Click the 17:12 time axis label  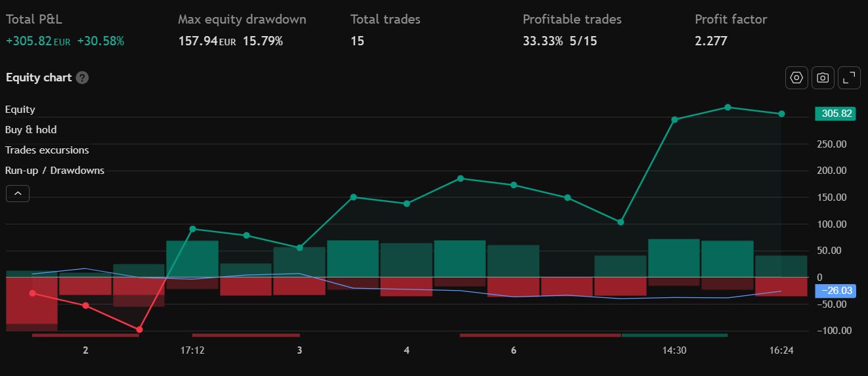pyautogui.click(x=192, y=350)
